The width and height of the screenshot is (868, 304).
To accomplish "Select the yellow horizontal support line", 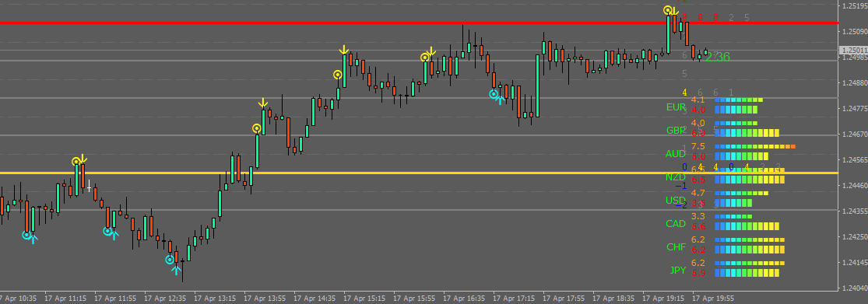I will coord(418,173).
